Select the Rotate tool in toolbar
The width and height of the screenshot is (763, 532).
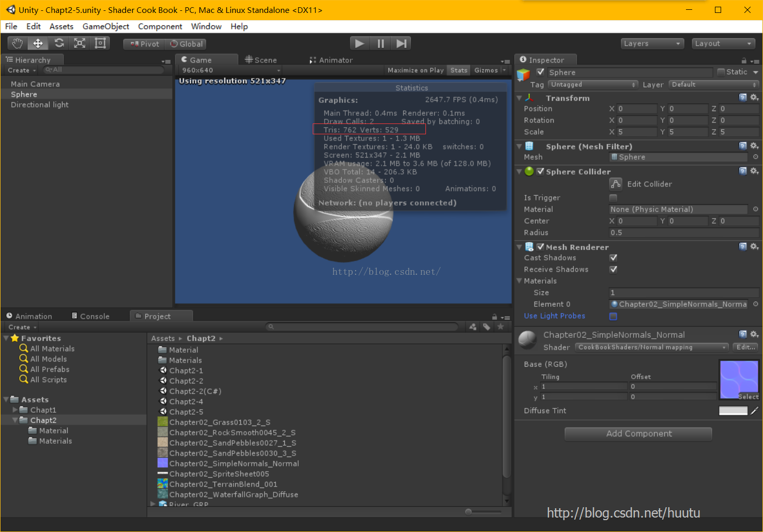click(59, 43)
